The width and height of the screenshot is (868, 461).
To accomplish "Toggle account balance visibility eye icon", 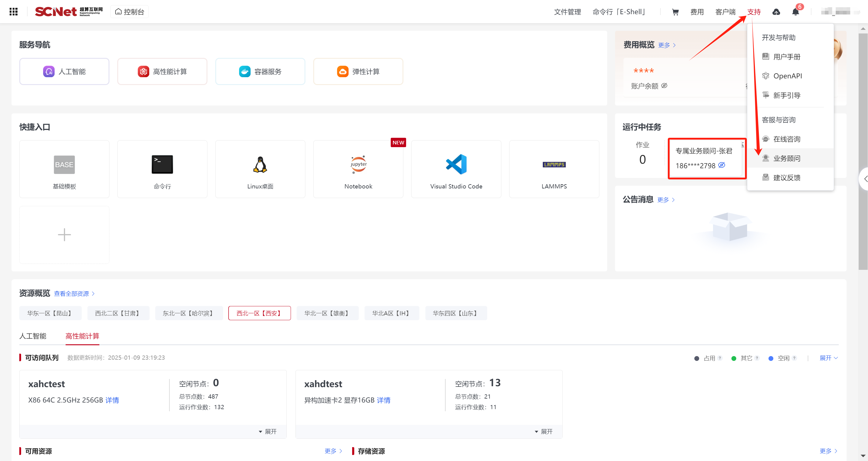I will pyautogui.click(x=664, y=86).
